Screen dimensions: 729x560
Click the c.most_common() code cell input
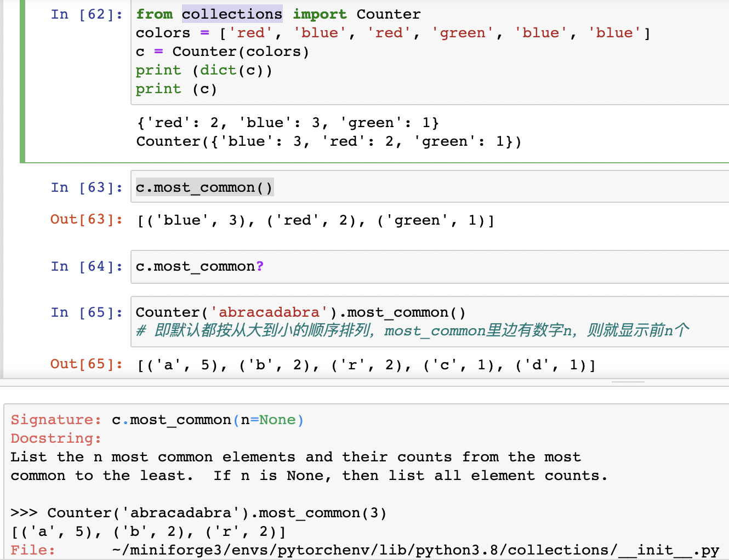[x=430, y=187]
